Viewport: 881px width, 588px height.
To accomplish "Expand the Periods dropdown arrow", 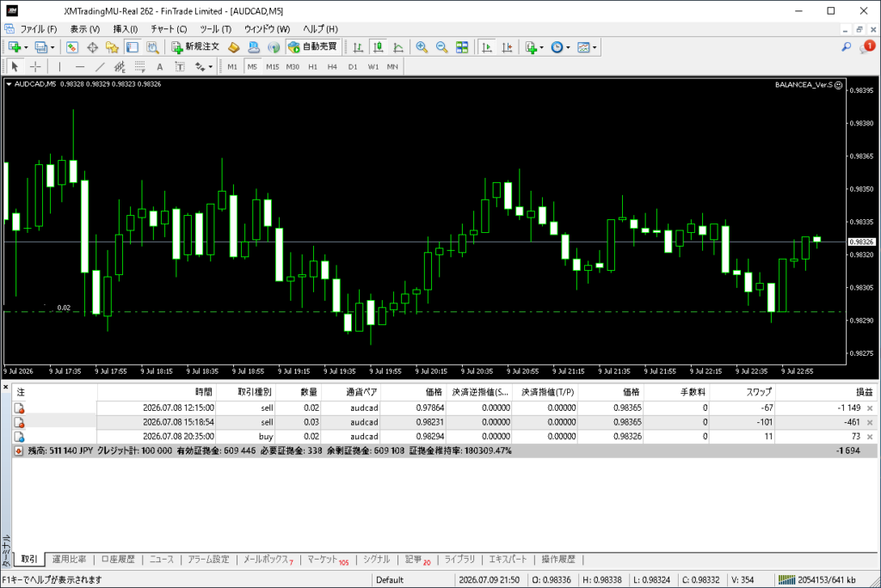I will [568, 48].
